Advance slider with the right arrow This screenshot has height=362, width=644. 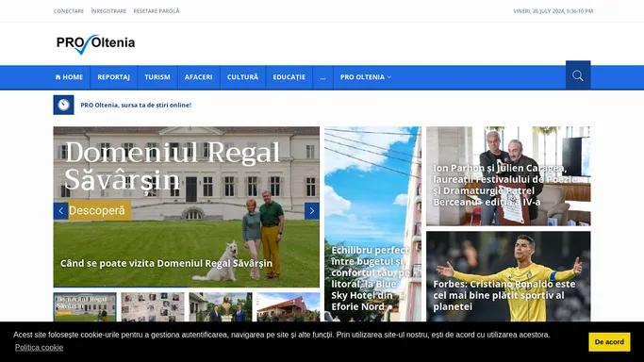point(312,211)
